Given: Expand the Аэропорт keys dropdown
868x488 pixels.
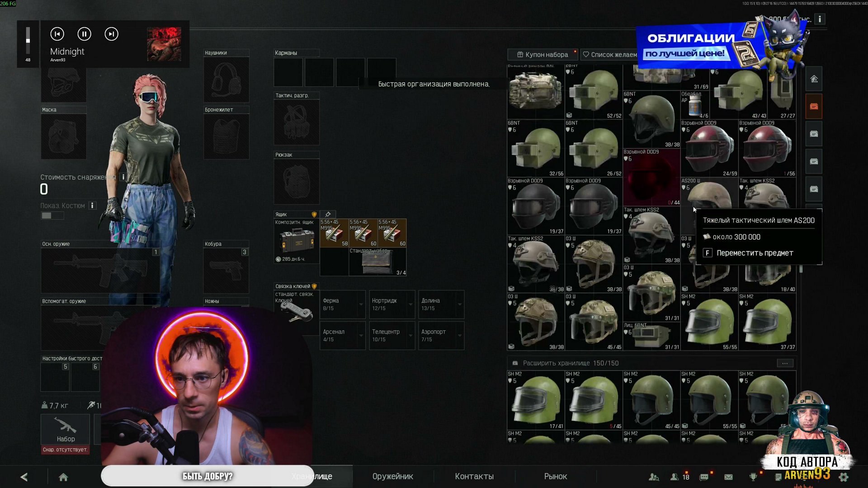Looking at the screenshot, I should (x=459, y=335).
